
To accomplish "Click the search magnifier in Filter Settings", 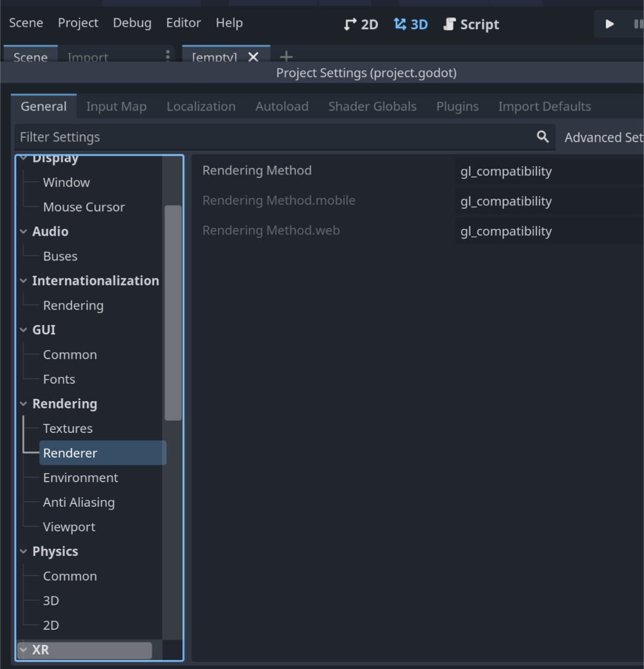I will 542,136.
